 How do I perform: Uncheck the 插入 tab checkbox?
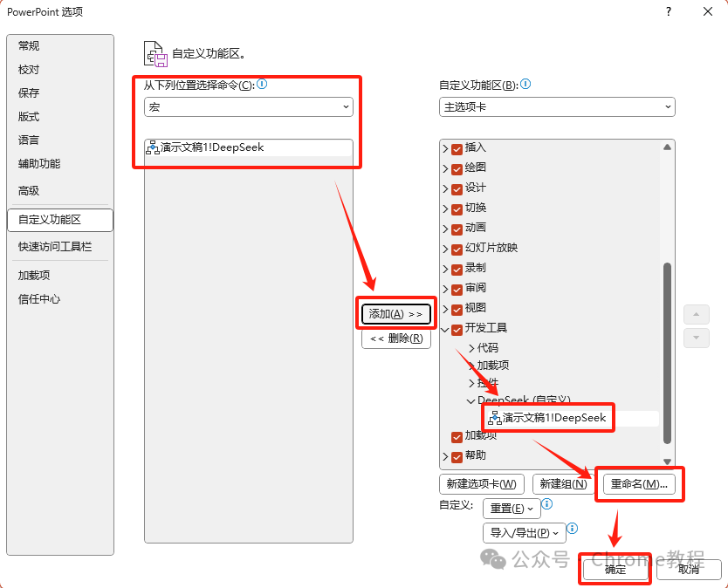tap(457, 149)
